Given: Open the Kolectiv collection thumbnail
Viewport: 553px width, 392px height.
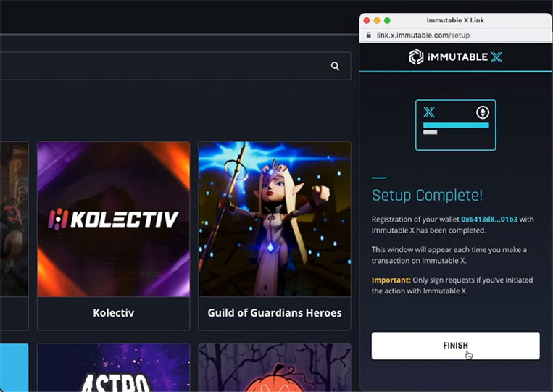Looking at the screenshot, I should (114, 219).
